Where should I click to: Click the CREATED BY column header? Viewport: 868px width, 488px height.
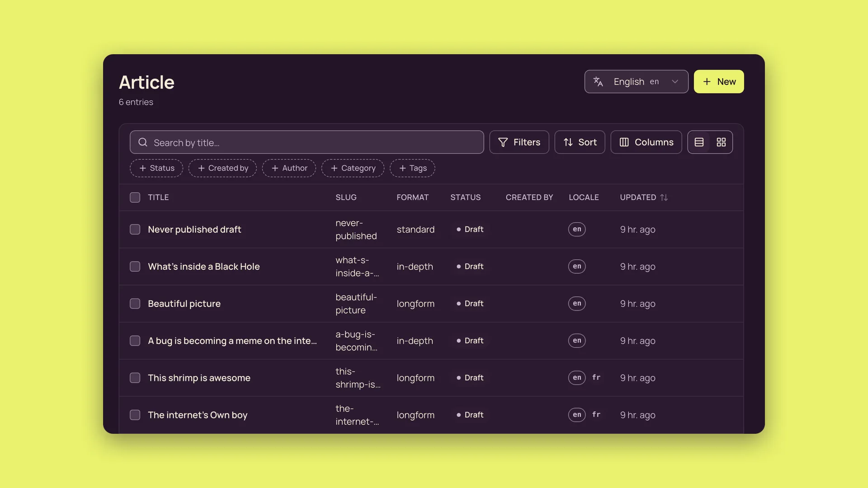pos(529,197)
